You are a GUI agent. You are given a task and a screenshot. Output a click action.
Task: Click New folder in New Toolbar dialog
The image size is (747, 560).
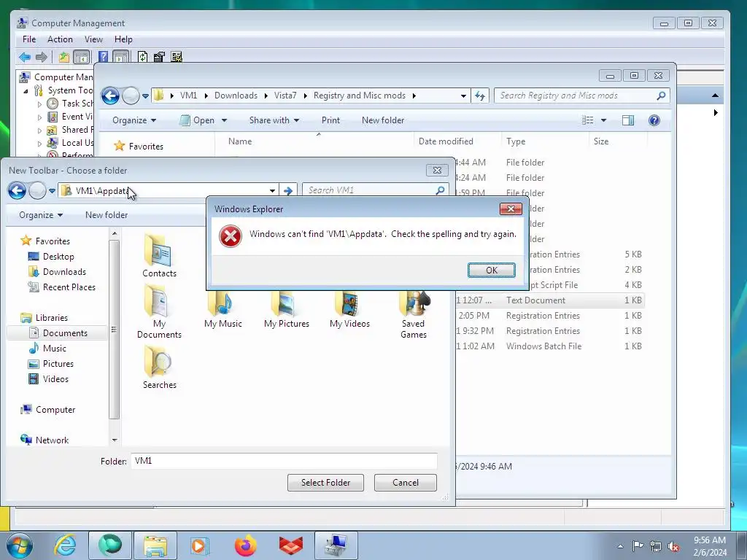click(x=107, y=215)
